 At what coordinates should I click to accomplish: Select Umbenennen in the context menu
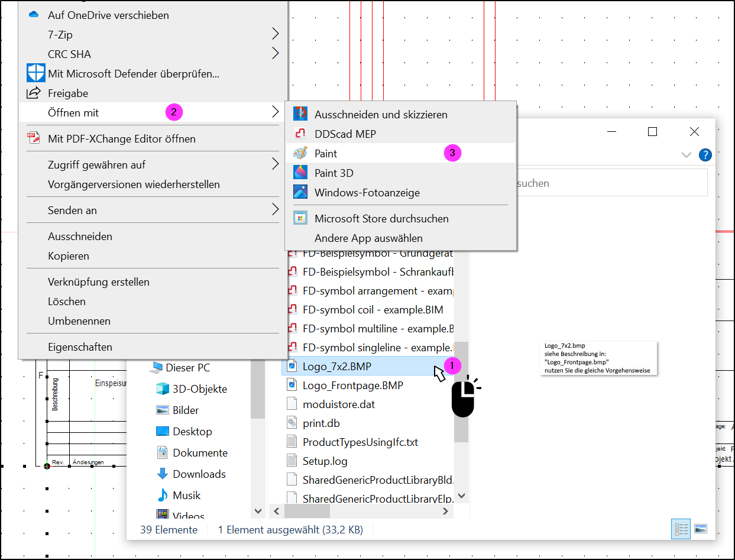79,321
